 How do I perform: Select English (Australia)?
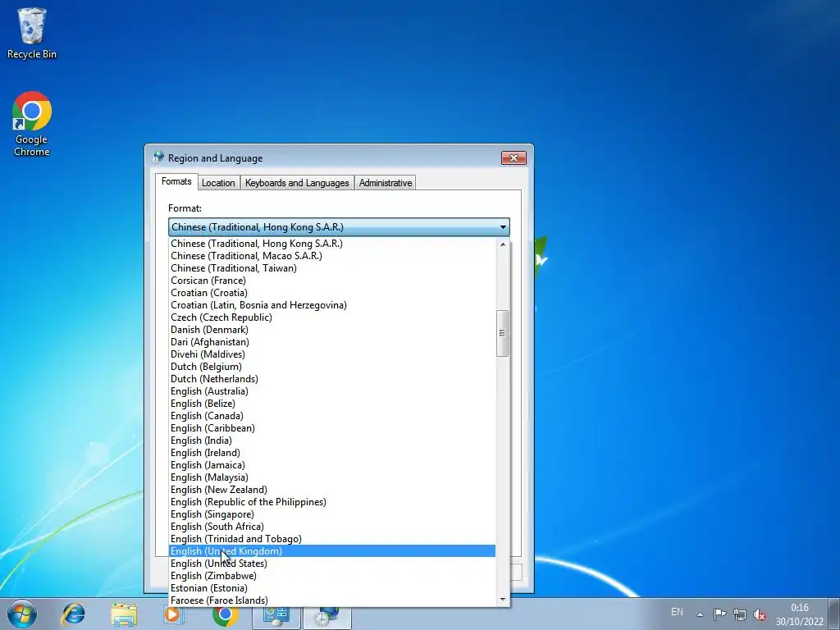332,391
